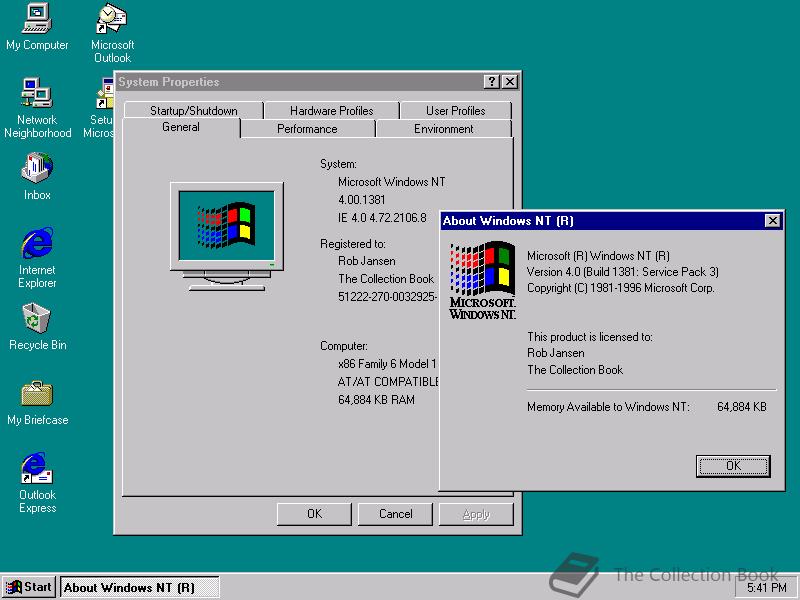Click the 'Copyright (C) 1981-1996 Microsoft Corp.' line
Screen dimensions: 800x600
pos(620,288)
